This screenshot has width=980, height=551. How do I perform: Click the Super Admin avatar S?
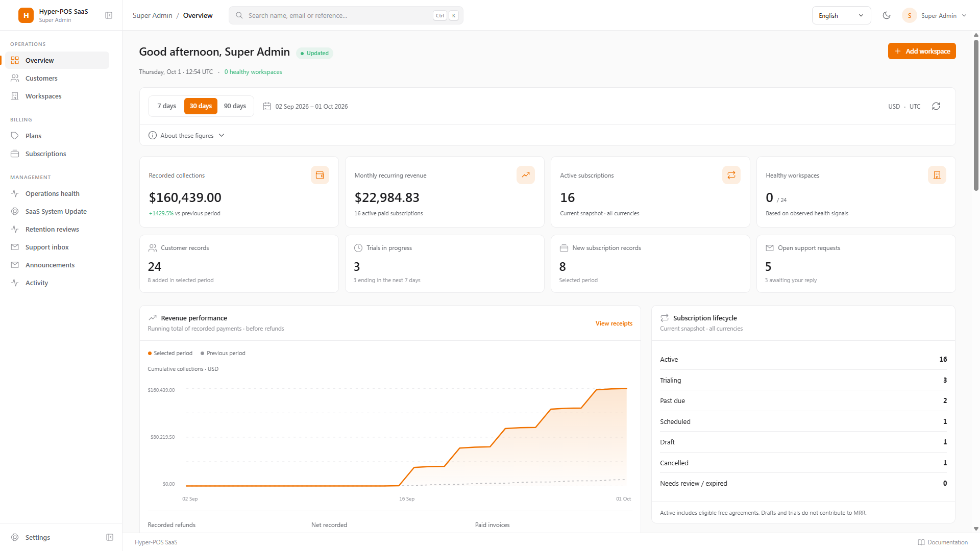pyautogui.click(x=909, y=15)
